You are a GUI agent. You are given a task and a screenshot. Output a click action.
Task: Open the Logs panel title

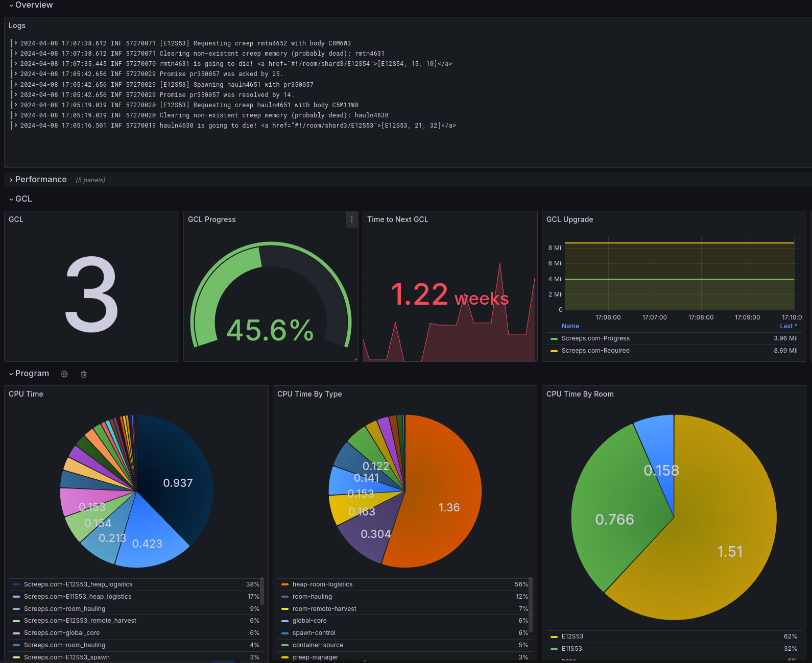coord(17,26)
